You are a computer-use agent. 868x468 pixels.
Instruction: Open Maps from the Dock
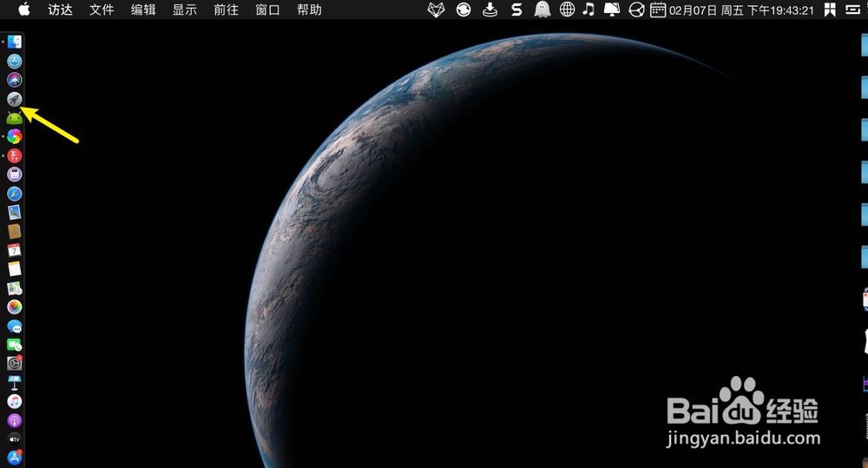pos(15,288)
